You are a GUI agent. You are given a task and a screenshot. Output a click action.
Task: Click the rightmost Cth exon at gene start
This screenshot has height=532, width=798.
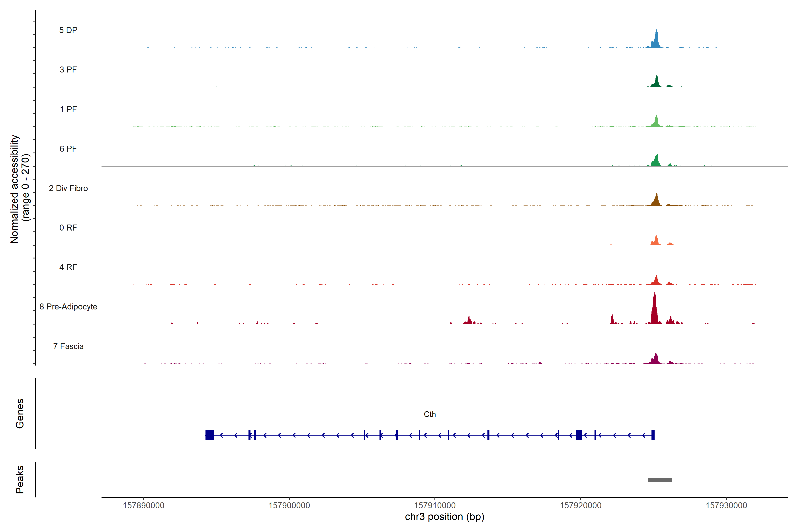point(653,435)
